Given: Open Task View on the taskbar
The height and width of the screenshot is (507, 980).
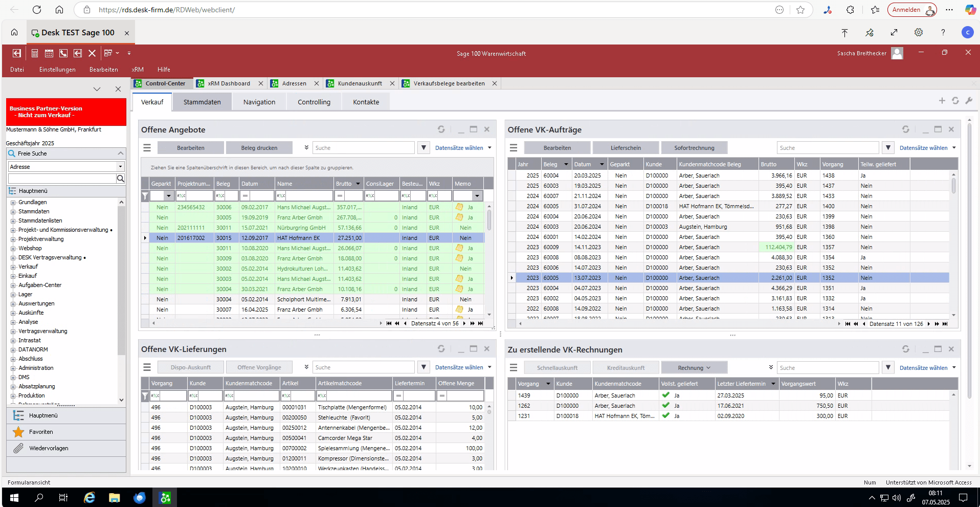Looking at the screenshot, I should click(63, 497).
